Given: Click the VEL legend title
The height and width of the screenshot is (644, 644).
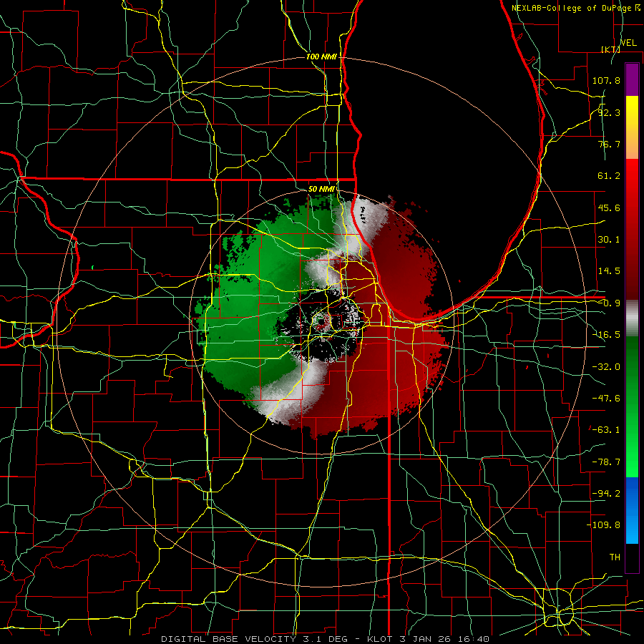Looking at the screenshot, I should (628, 43).
